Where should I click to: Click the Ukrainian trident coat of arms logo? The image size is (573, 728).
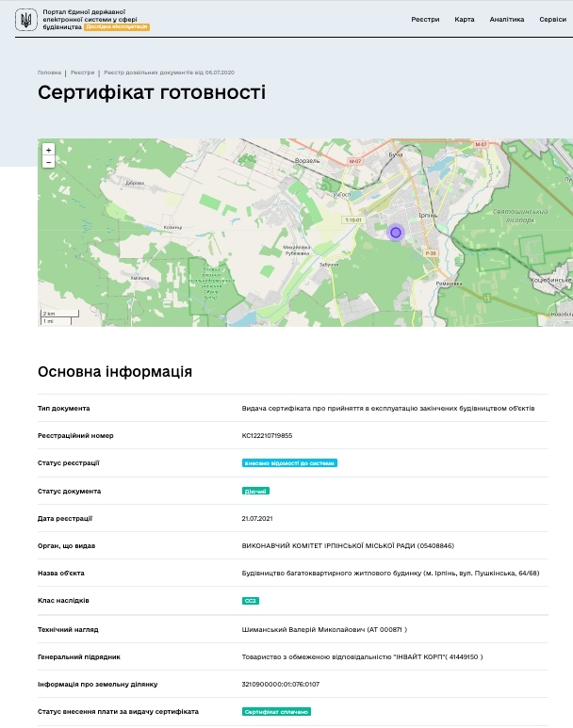point(26,20)
